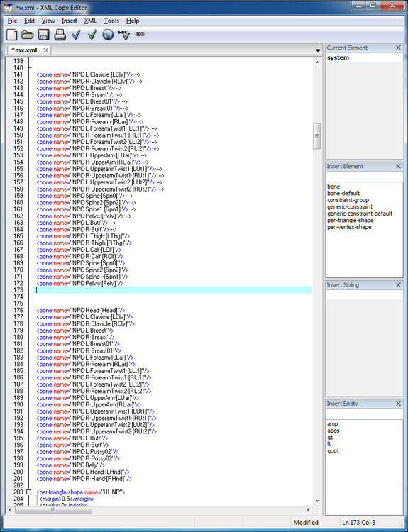Image resolution: width=408 pixels, height=532 pixels.
Task: Click the XML Copy Editor title icon
Action: click(8, 8)
